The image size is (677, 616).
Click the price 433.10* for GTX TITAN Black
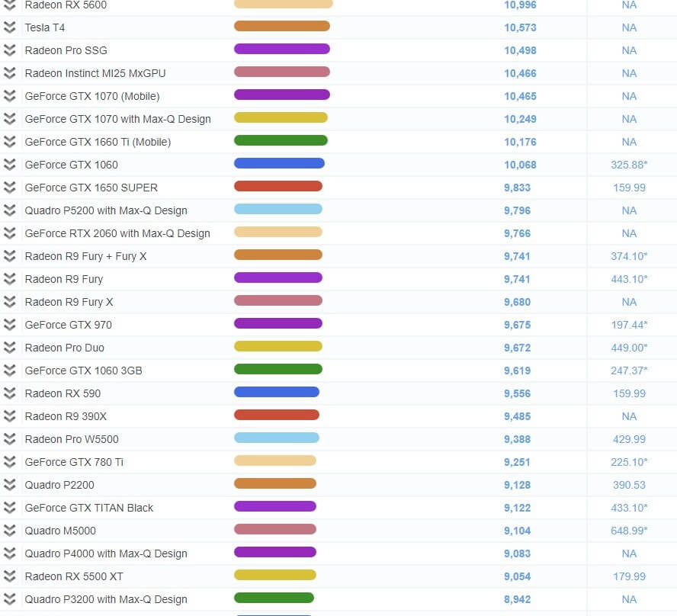(629, 508)
